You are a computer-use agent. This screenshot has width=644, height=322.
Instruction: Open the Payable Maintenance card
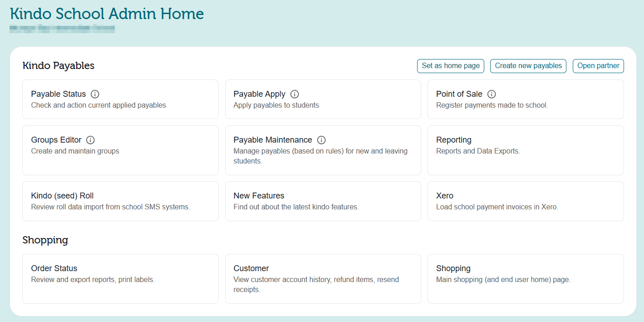(323, 150)
